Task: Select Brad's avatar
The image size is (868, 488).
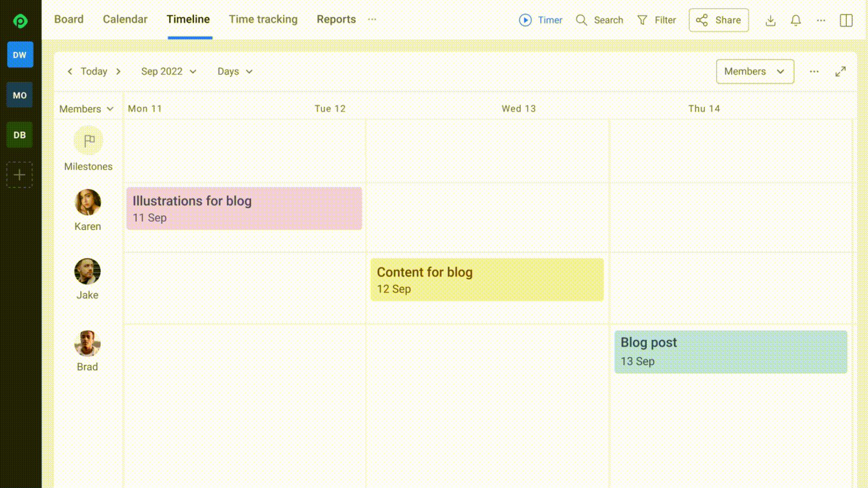Action: point(87,343)
